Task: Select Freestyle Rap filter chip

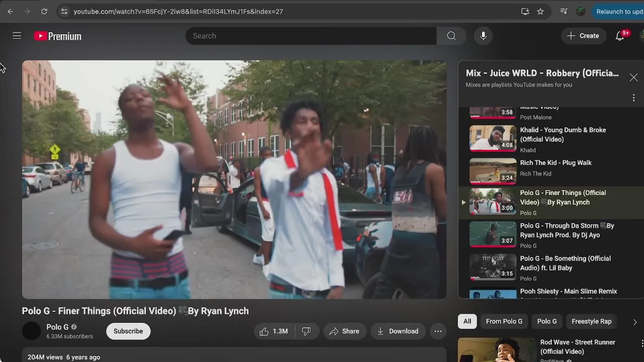Action: pyautogui.click(x=592, y=321)
